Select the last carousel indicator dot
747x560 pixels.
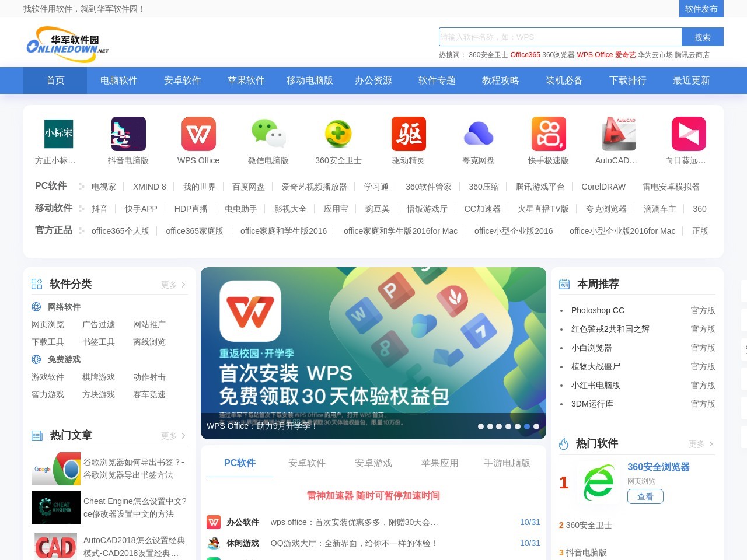[536, 426]
